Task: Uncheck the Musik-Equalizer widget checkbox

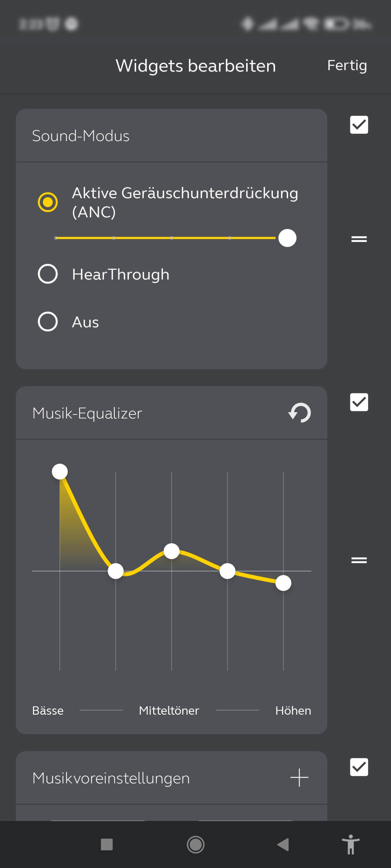Action: [x=359, y=402]
